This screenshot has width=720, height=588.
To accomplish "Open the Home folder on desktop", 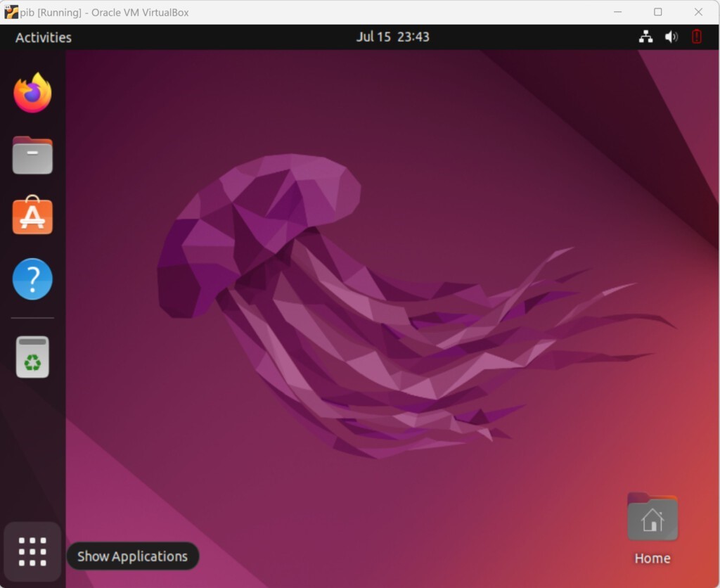I will (x=652, y=529).
